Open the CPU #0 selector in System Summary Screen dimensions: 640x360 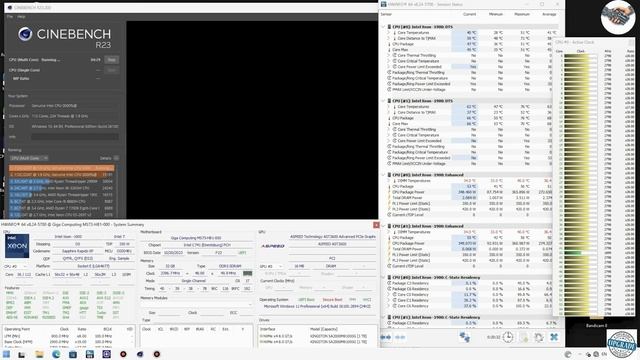coord(16,266)
